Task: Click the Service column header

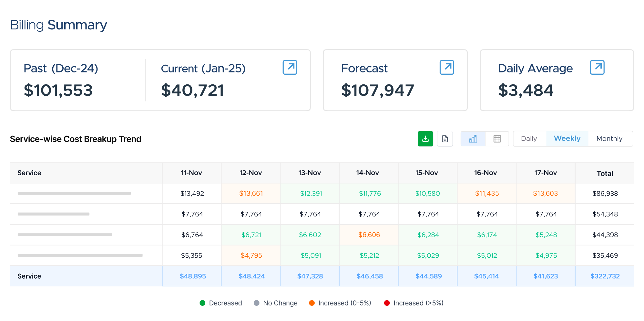Action: [29, 173]
